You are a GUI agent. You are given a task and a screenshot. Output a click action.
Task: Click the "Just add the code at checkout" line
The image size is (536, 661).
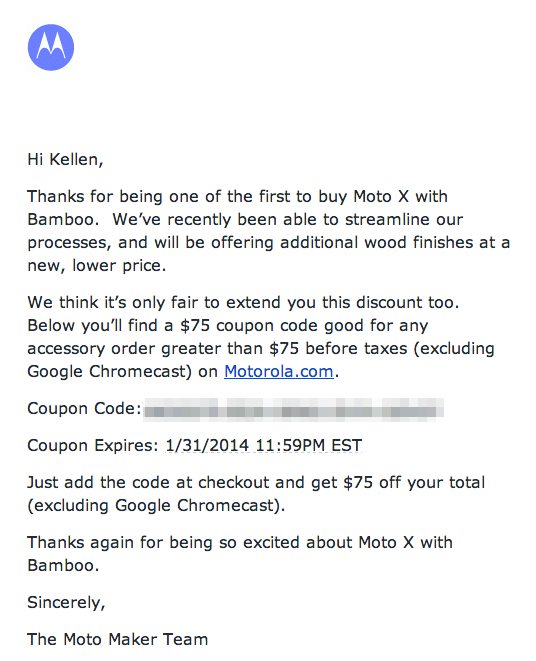click(x=256, y=483)
